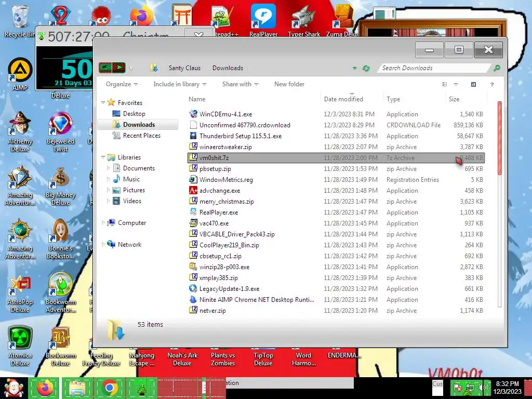This screenshot has height=399, width=532.
Task: Click the change view icon
Action: [445, 84]
